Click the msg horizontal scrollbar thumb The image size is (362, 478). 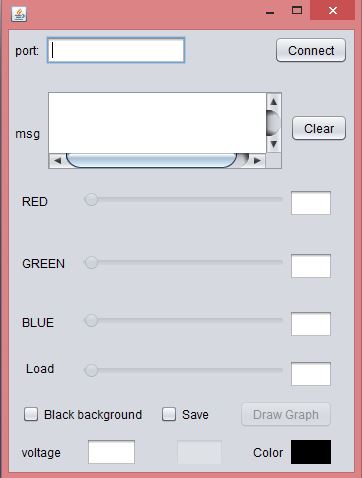point(152,161)
